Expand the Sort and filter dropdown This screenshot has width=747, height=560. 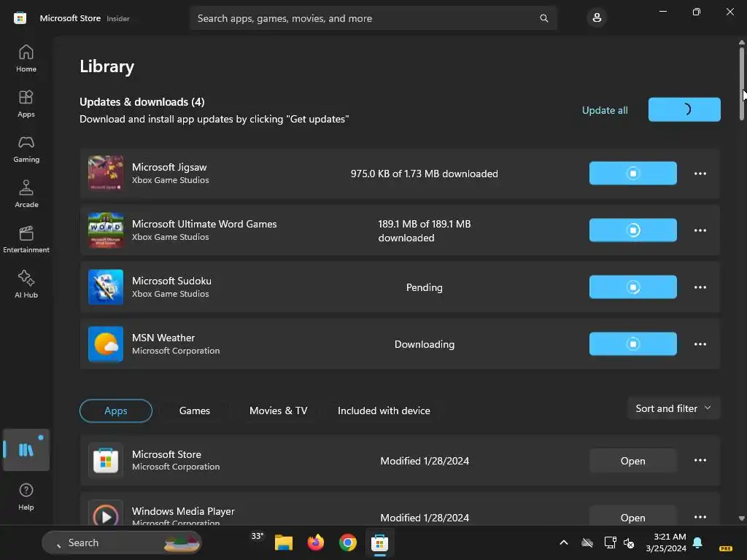pyautogui.click(x=673, y=408)
